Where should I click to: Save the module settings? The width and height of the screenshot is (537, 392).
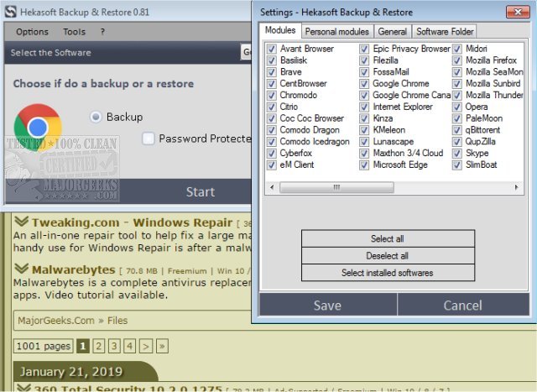[x=328, y=305]
